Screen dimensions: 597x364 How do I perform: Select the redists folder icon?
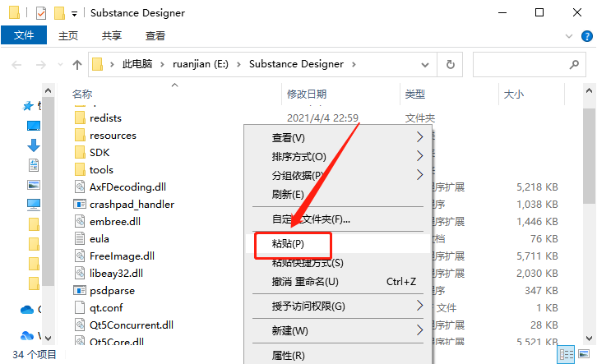tap(80, 118)
